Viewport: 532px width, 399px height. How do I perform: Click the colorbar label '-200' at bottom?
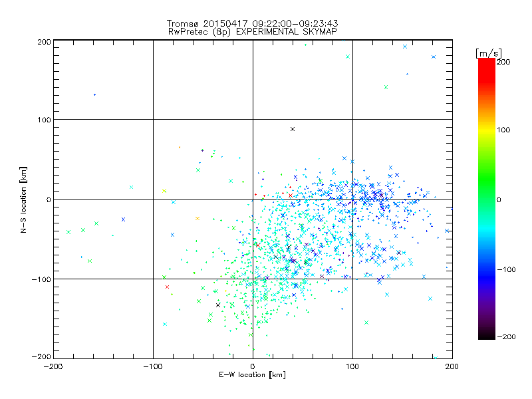point(506,336)
